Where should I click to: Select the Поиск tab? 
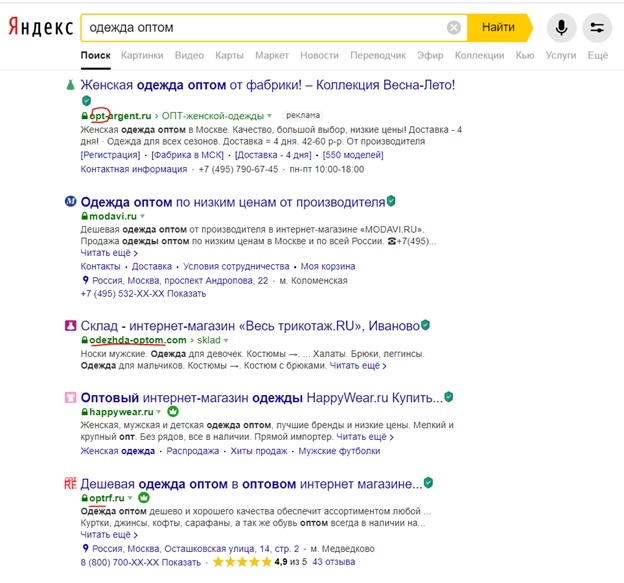[x=96, y=55]
